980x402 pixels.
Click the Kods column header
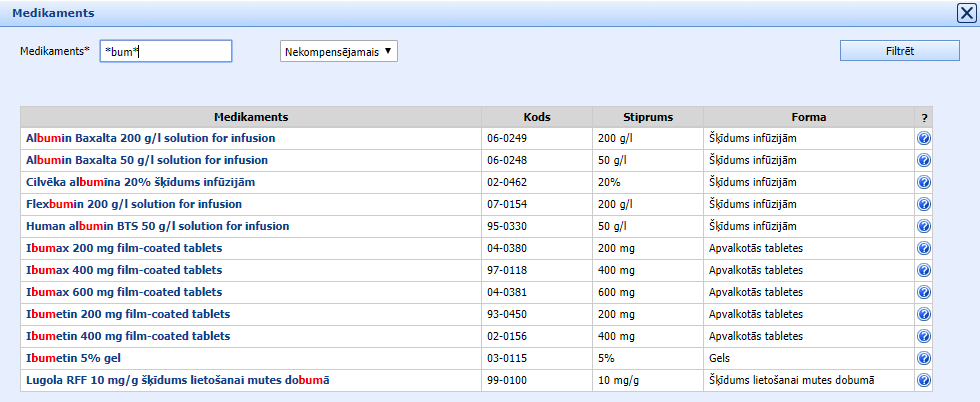537,117
